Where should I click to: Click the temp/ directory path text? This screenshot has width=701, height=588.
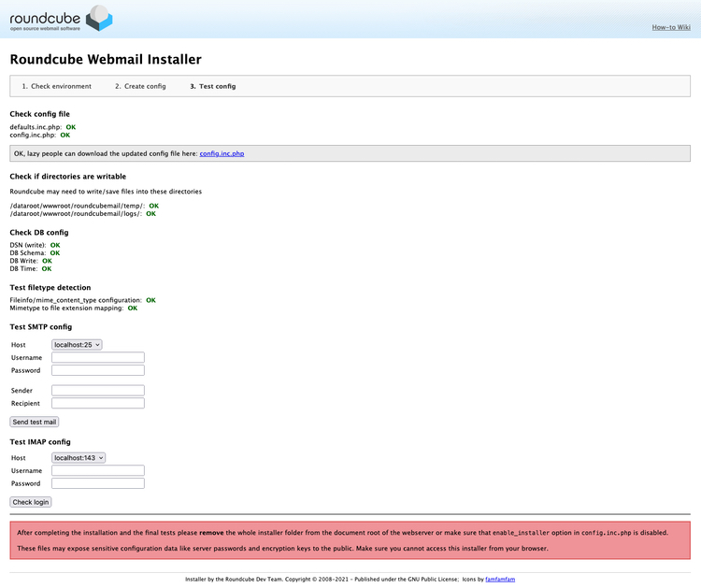pyautogui.click(x=78, y=206)
